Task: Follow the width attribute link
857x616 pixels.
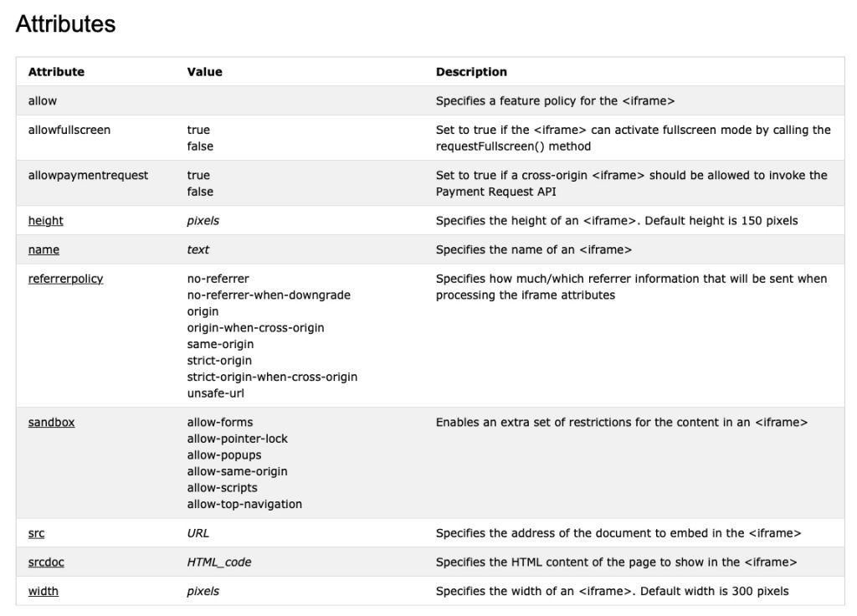Action: click(x=44, y=591)
